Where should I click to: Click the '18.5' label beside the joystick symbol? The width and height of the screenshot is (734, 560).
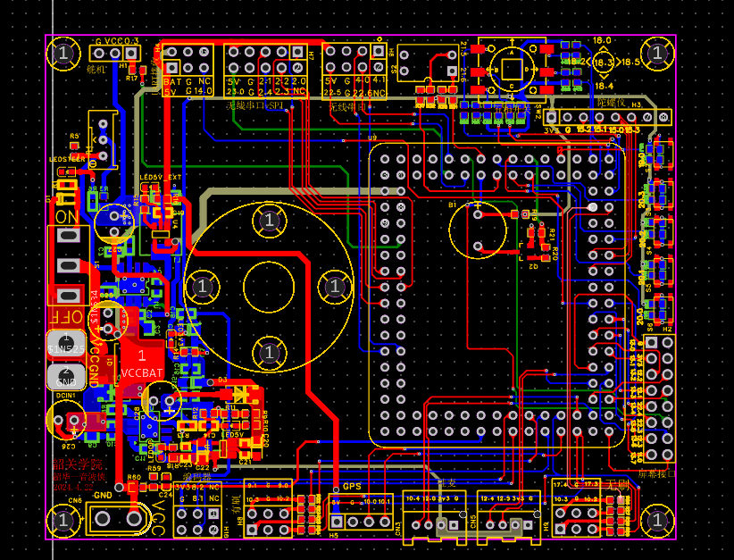coord(631,62)
